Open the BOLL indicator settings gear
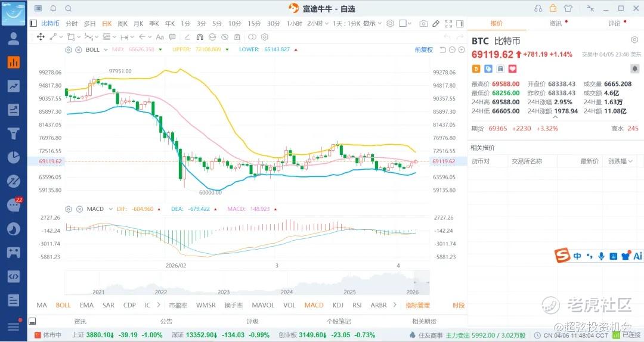Viewport: 644px width, 342px height. pyautogui.click(x=69, y=49)
